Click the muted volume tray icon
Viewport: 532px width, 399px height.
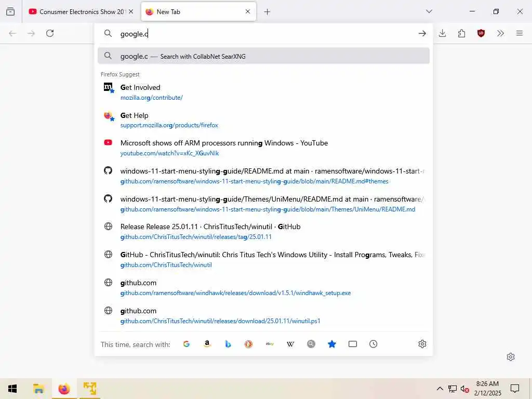465,389
